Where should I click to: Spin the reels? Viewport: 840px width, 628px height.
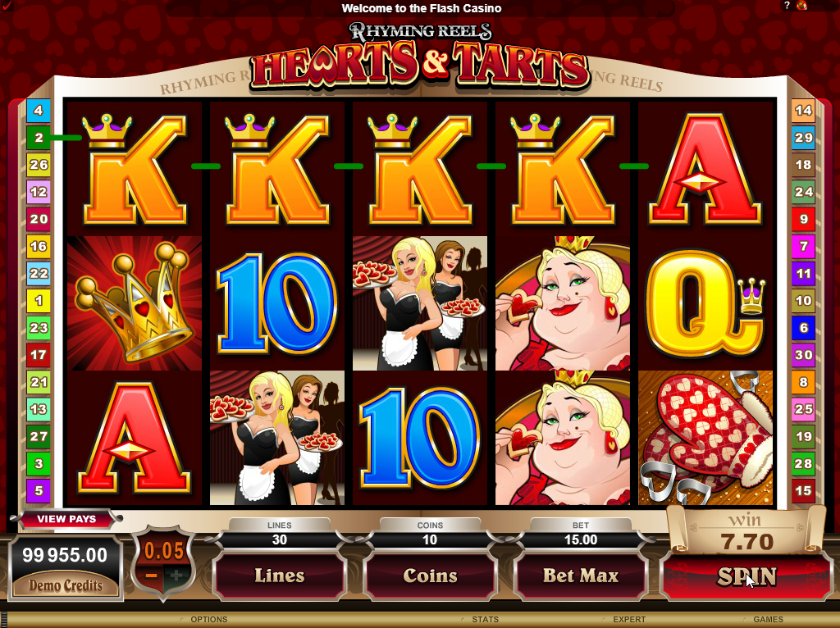[746, 576]
